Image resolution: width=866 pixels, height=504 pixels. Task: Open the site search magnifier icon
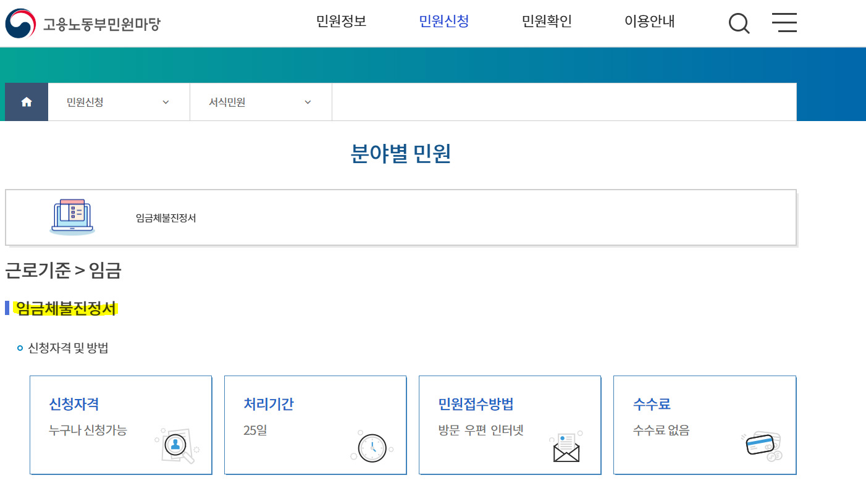coord(739,22)
